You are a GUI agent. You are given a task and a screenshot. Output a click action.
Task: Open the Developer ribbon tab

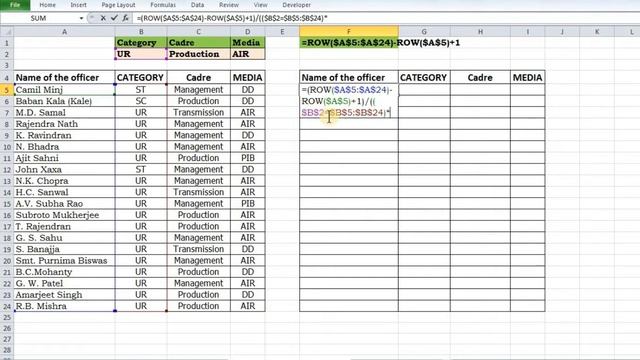pos(296,5)
